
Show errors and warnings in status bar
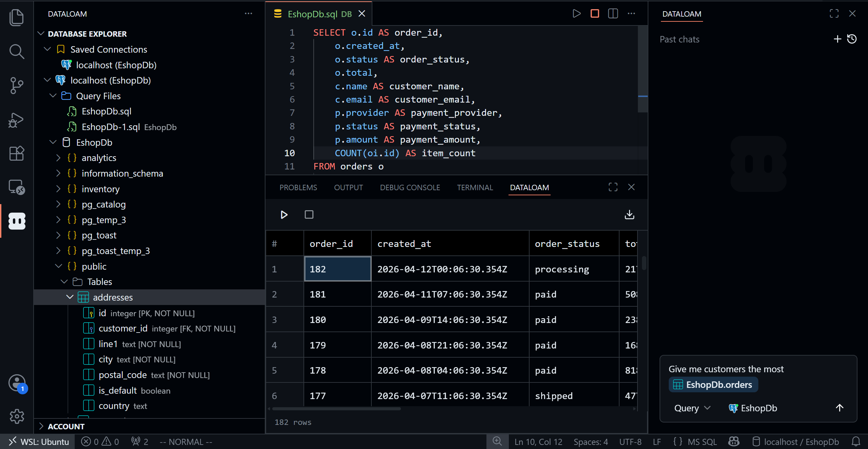pyautogui.click(x=100, y=442)
